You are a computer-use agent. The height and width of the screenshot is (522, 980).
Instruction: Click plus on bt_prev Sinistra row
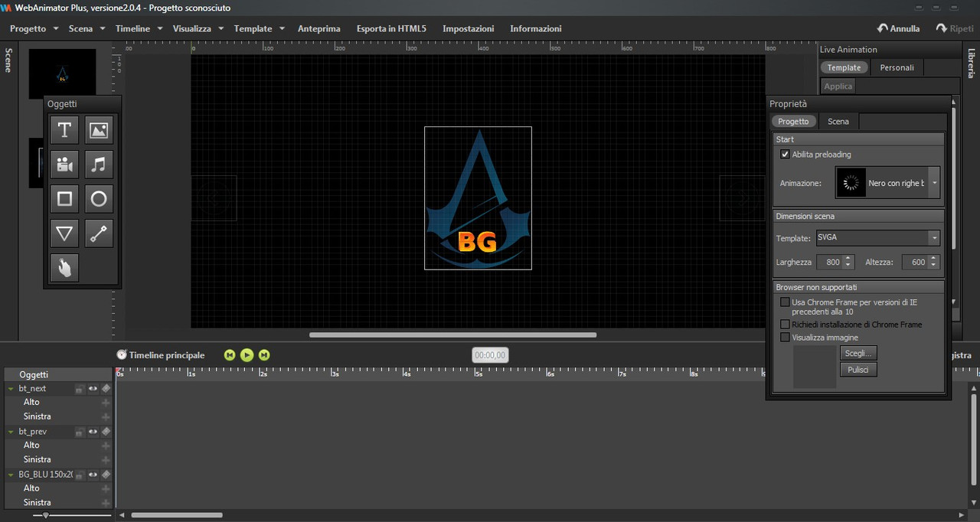point(106,459)
